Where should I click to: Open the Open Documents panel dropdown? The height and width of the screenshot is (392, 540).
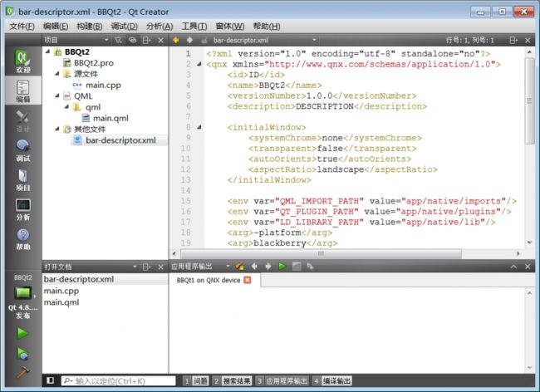(135, 267)
